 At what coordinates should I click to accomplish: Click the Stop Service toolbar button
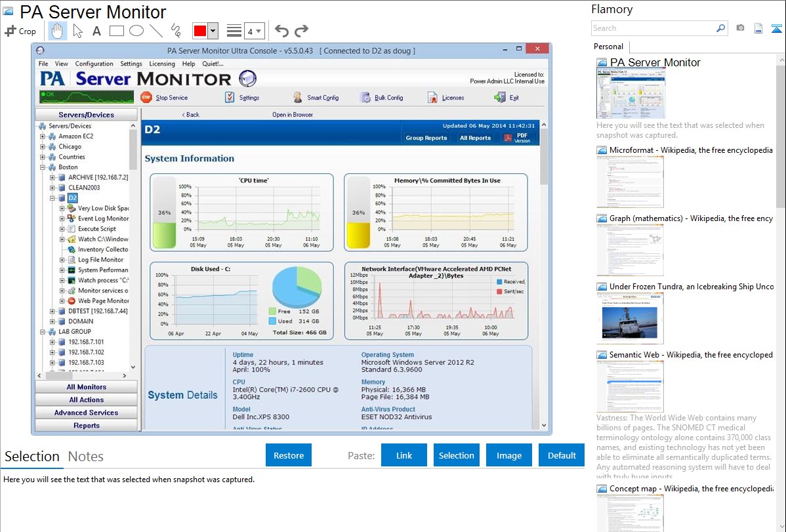pyautogui.click(x=165, y=97)
